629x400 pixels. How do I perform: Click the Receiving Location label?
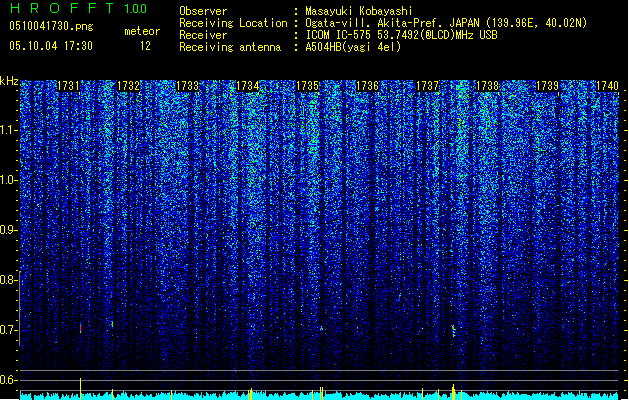[x=233, y=23]
